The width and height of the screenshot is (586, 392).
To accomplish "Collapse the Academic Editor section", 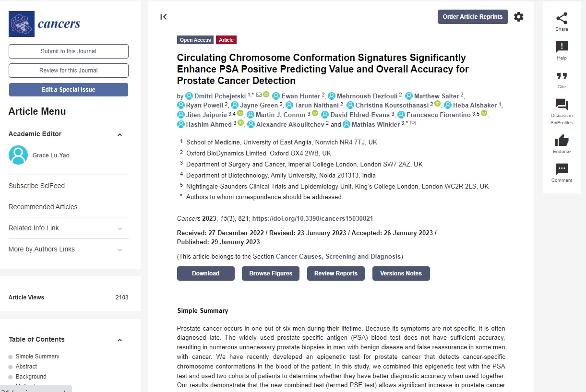I will 120,135.
